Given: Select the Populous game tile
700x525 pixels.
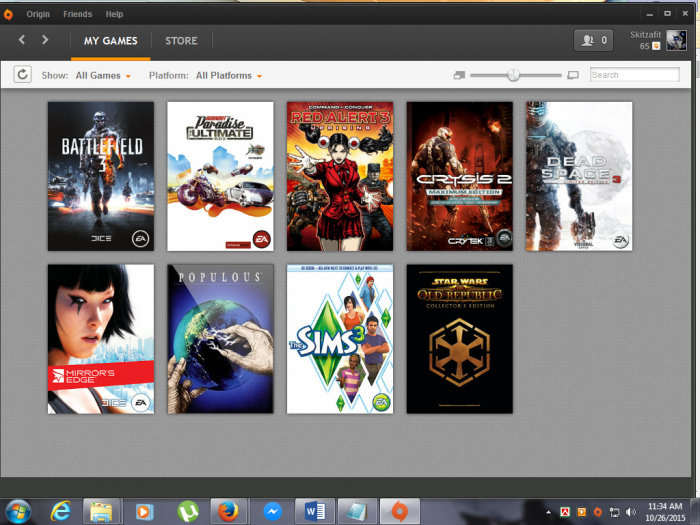Looking at the screenshot, I should (221, 339).
